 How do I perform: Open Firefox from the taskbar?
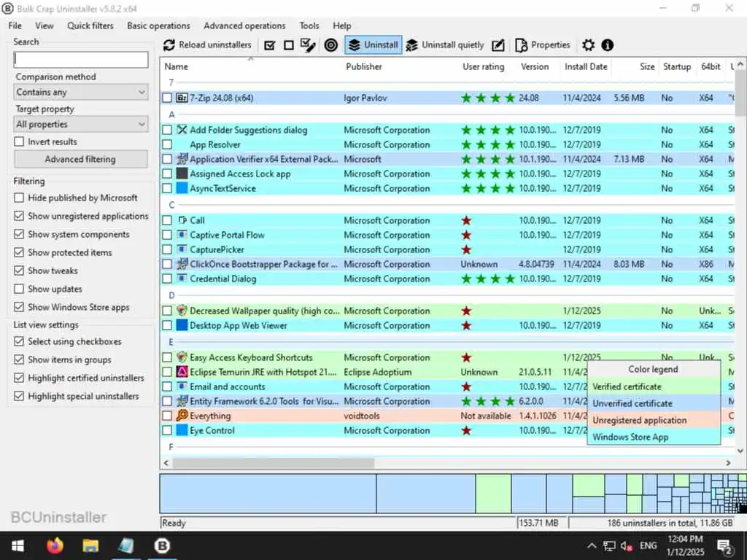click(x=55, y=545)
